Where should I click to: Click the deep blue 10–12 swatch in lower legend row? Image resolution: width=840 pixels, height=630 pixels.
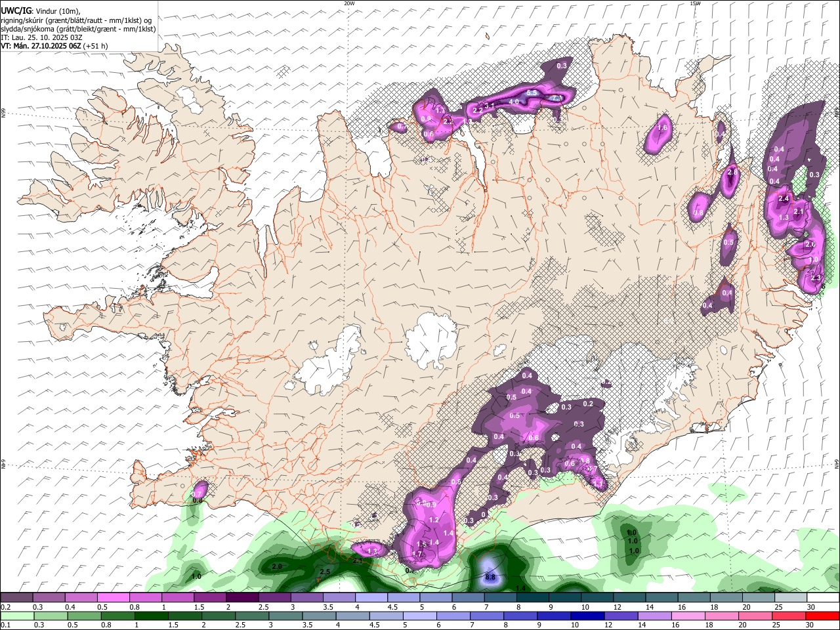click(x=587, y=615)
